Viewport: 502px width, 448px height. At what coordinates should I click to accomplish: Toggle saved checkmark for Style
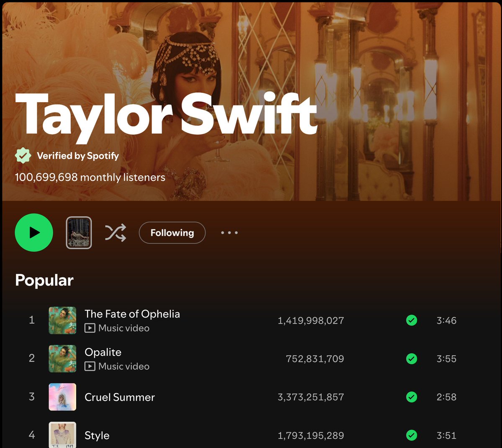[x=412, y=435]
